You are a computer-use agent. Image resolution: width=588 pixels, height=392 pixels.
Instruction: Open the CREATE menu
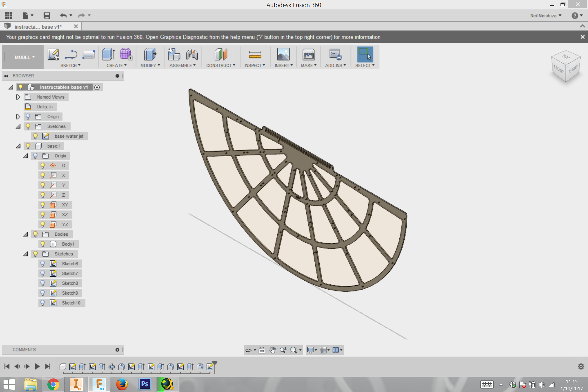[117, 65]
